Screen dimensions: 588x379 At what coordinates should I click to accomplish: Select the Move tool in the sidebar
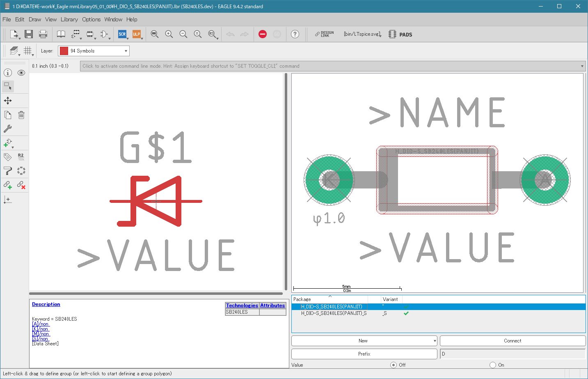coord(8,101)
